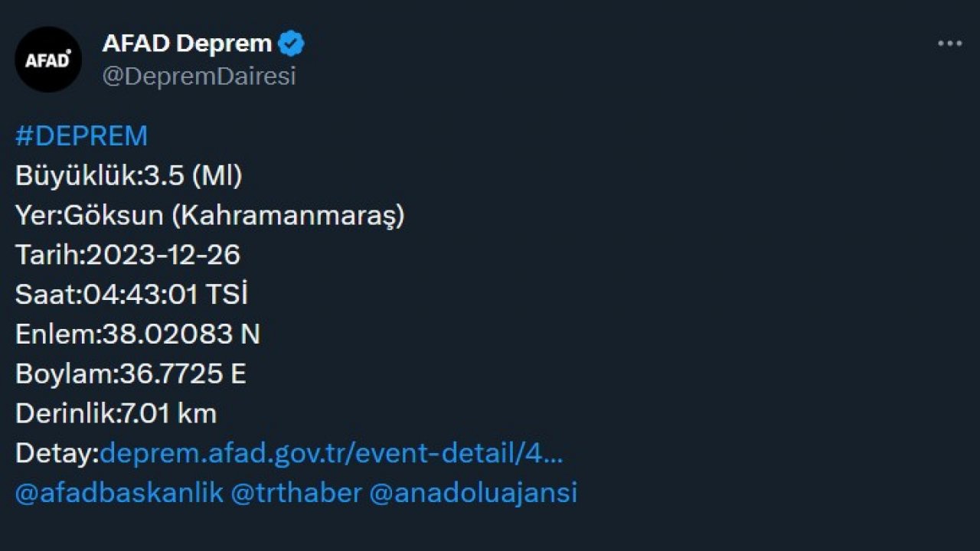Image resolution: width=980 pixels, height=551 pixels.
Task: Click the (Ml) magnitude type text
Action: pyautogui.click(x=217, y=176)
